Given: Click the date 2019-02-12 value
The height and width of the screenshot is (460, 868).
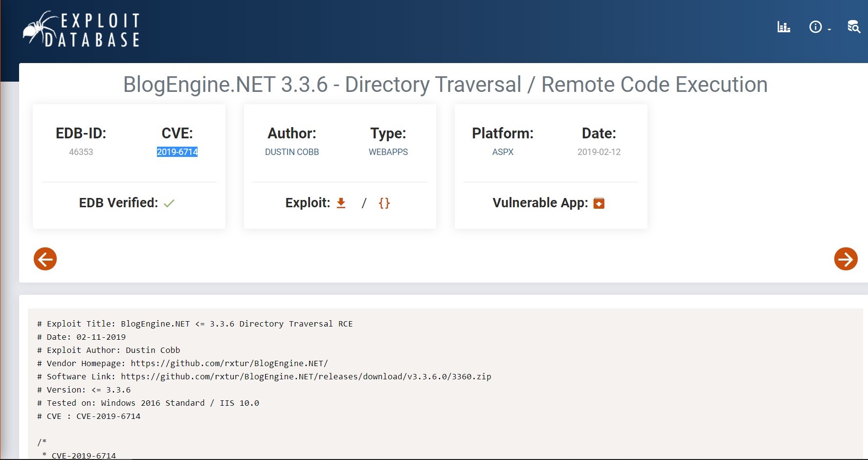Looking at the screenshot, I should (599, 152).
